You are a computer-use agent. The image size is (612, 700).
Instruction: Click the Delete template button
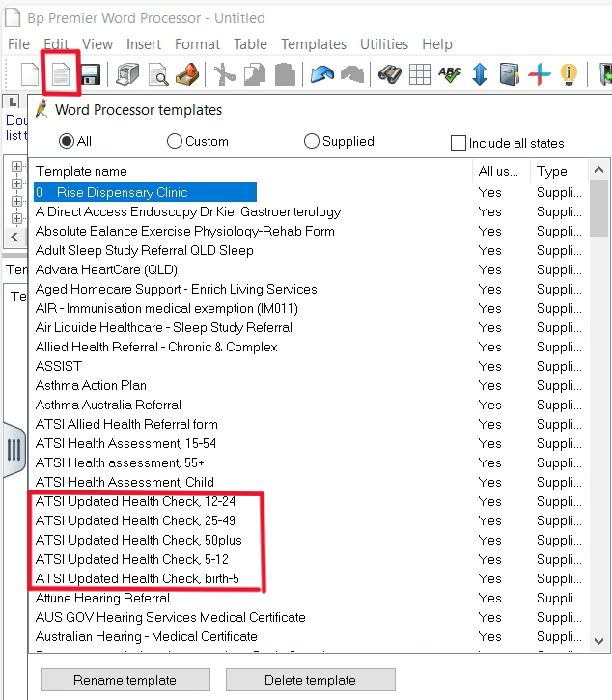tap(310, 680)
